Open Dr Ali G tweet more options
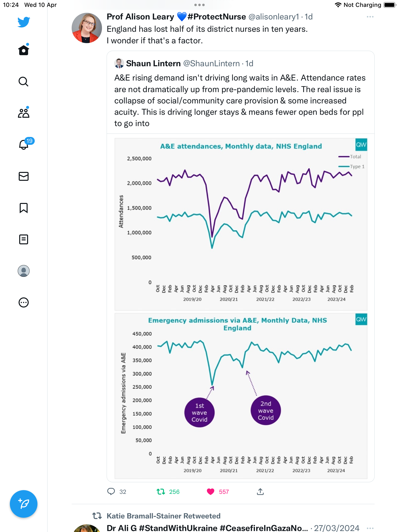The width and height of the screenshot is (399, 532). coord(370,528)
